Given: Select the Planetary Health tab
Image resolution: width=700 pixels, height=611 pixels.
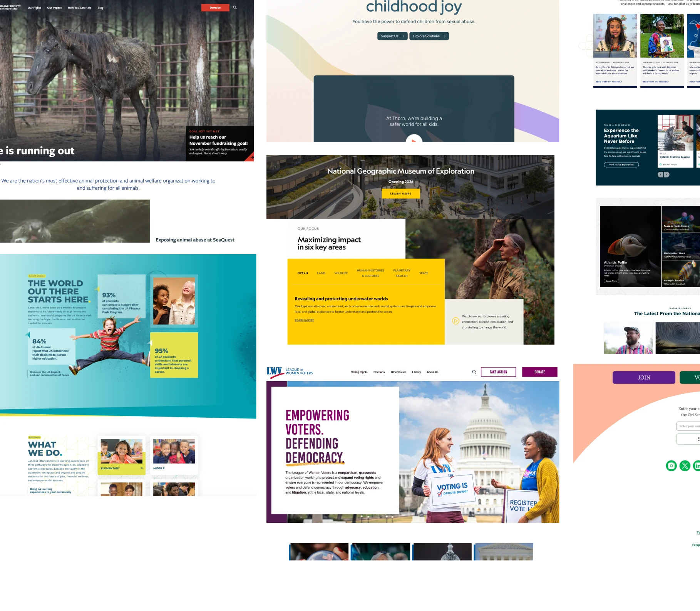Looking at the screenshot, I should pyautogui.click(x=402, y=273).
